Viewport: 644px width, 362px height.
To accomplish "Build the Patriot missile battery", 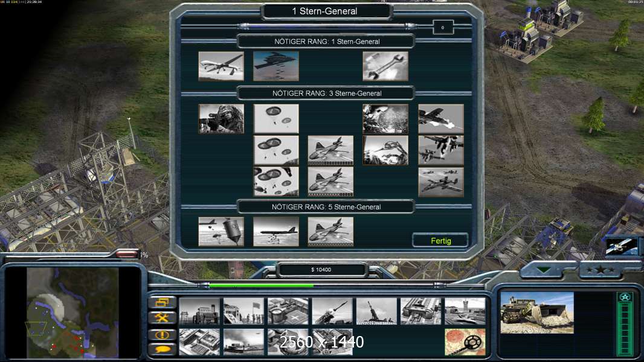I will [x=332, y=311].
